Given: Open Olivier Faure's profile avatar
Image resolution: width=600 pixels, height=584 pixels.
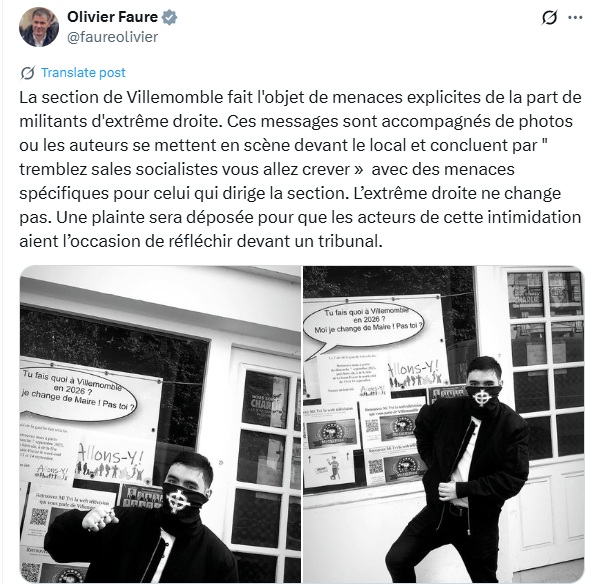Looking at the screenshot, I should tap(39, 27).
